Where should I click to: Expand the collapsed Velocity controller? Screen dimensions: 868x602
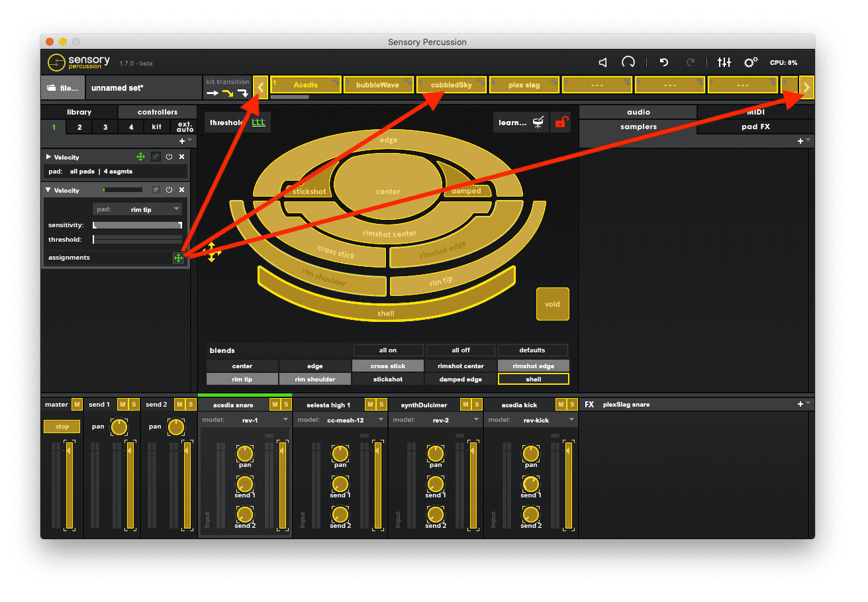pyautogui.click(x=48, y=157)
